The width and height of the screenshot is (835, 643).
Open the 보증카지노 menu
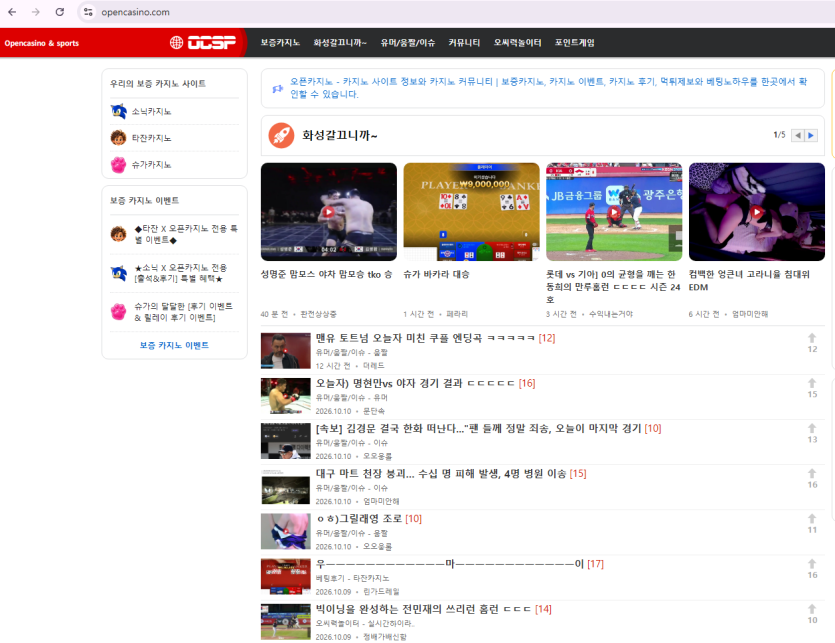pos(280,43)
